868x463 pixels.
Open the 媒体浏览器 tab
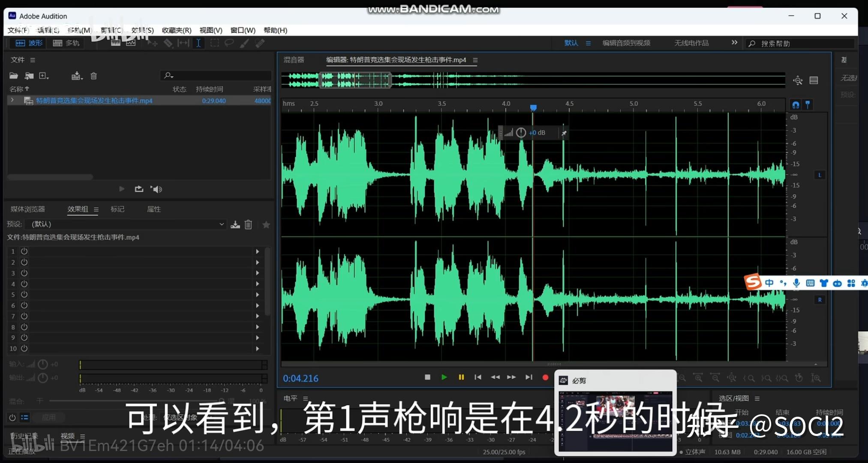[x=27, y=209]
